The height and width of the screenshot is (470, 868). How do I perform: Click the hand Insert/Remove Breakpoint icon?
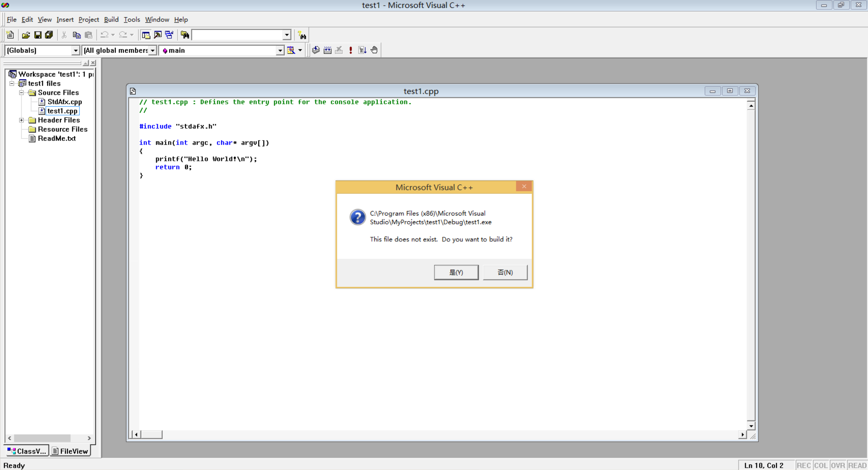pyautogui.click(x=374, y=50)
